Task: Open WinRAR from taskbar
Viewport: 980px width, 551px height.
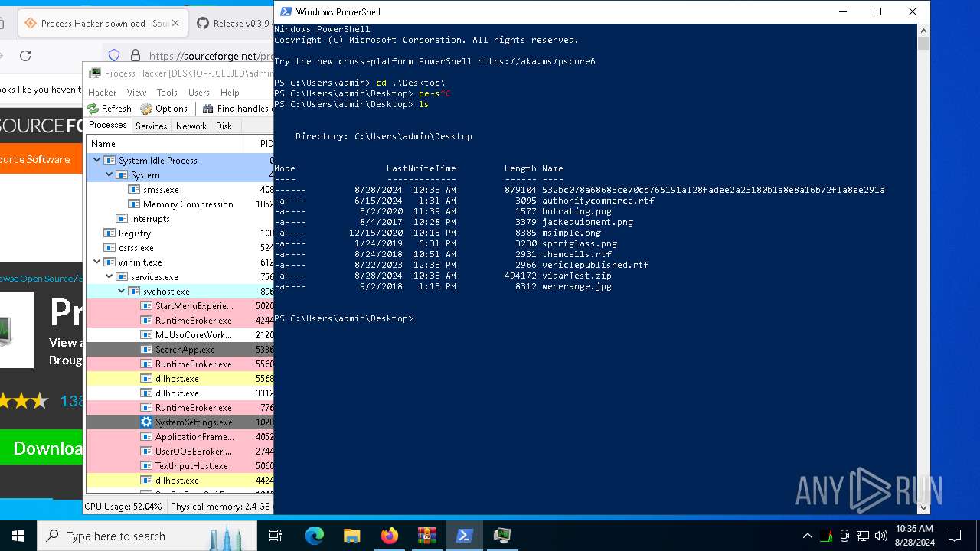Action: tap(427, 536)
